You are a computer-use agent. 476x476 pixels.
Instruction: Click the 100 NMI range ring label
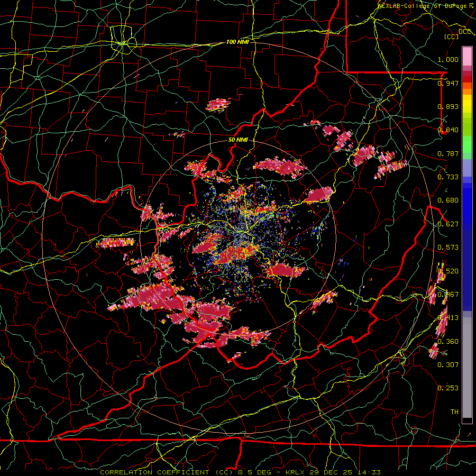237,42
